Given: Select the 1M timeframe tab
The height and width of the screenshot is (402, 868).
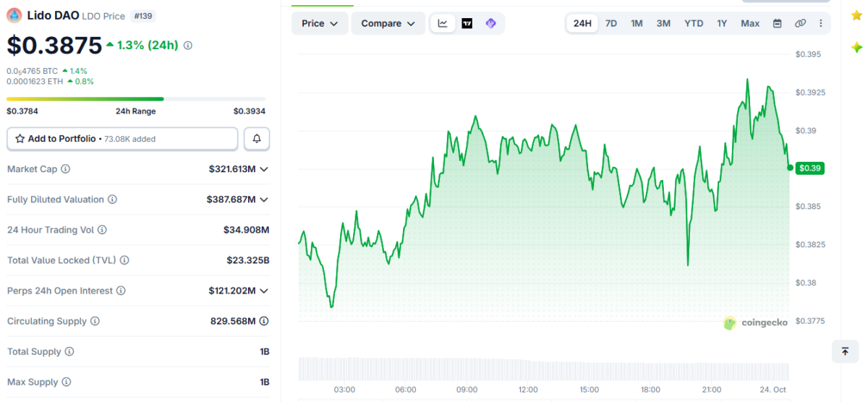Looking at the screenshot, I should click(637, 23).
